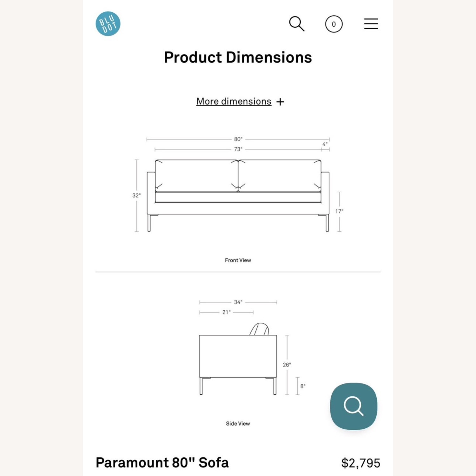Click the 73" inner width label
476x476 pixels.
[238, 149]
